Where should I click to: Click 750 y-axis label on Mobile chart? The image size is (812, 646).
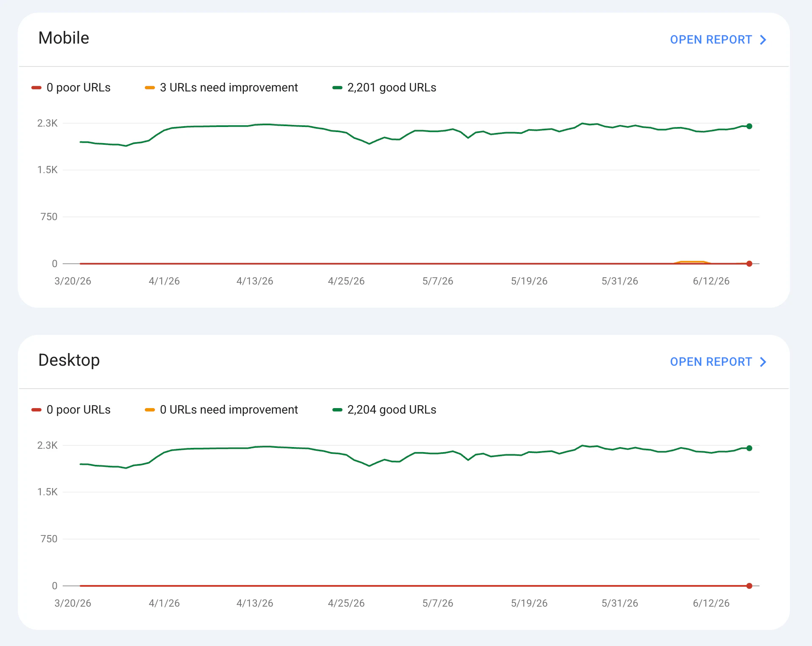click(x=49, y=217)
